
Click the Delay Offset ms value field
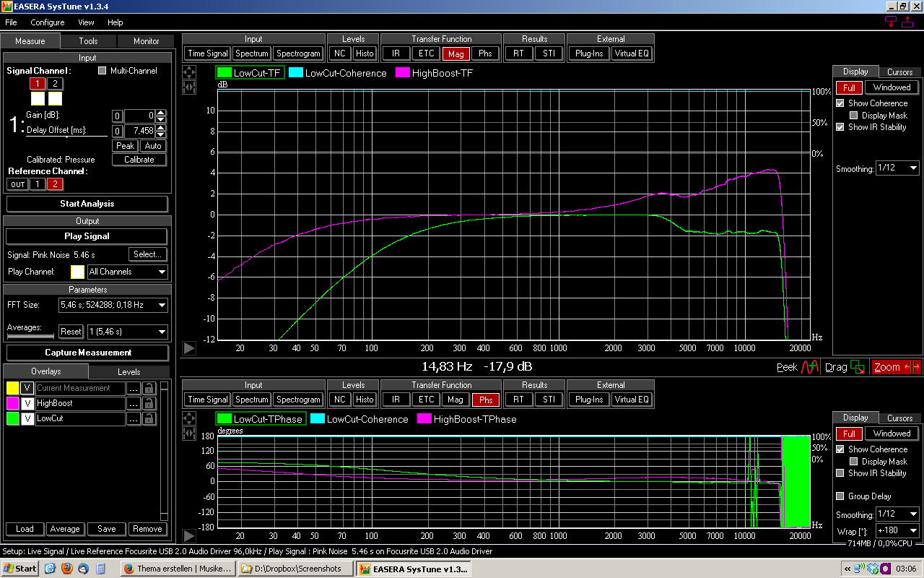point(139,131)
